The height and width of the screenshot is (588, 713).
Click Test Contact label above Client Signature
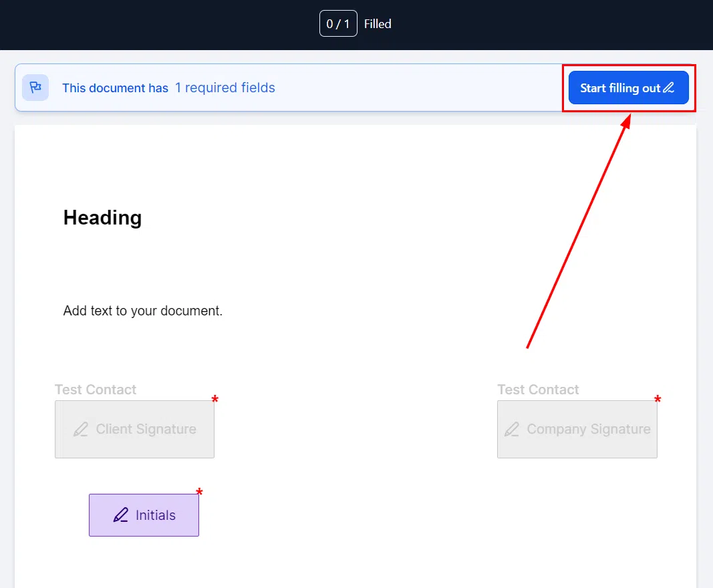(96, 390)
